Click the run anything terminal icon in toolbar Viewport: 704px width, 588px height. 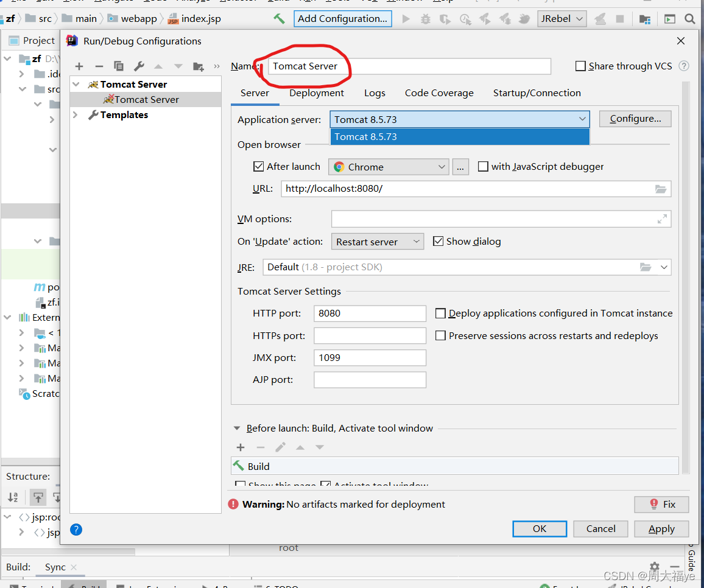point(670,19)
